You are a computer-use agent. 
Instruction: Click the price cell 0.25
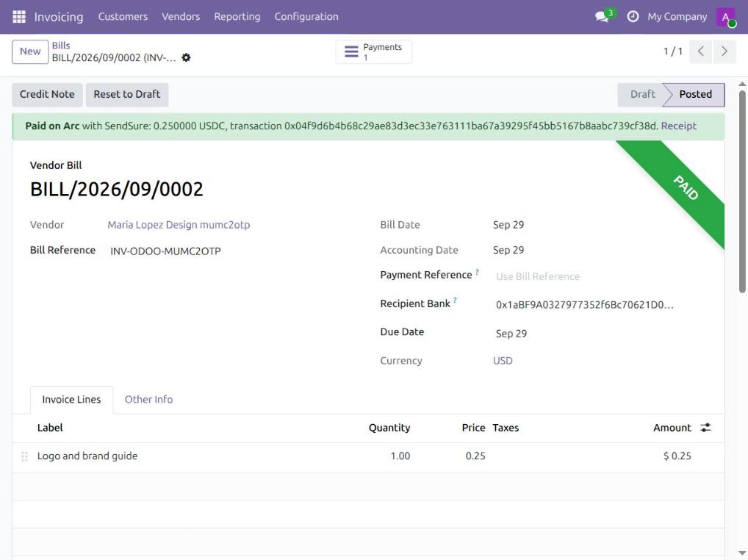coord(475,456)
